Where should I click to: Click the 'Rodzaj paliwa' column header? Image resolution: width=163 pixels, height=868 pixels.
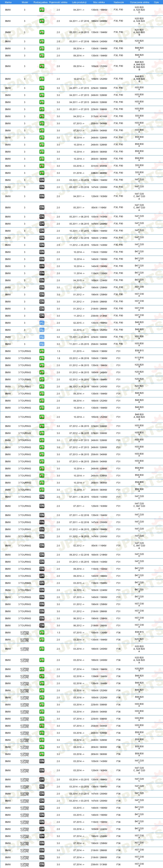(40, 2)
